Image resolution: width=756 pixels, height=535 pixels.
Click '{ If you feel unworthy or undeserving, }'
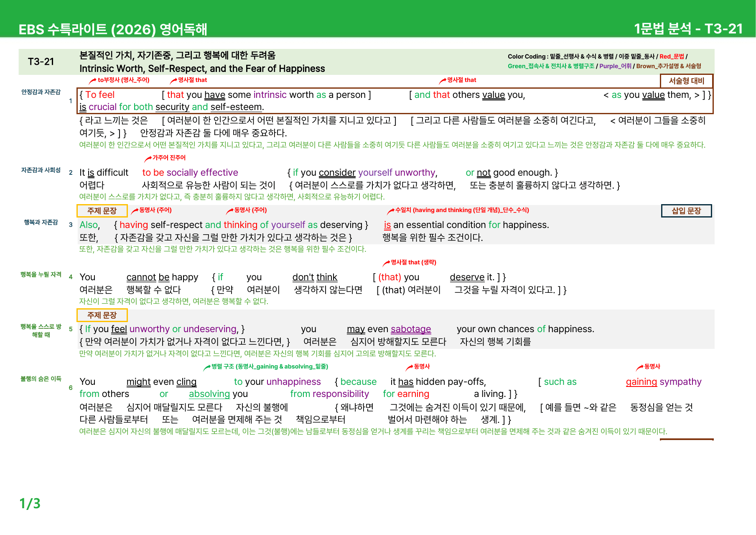click(x=162, y=329)
